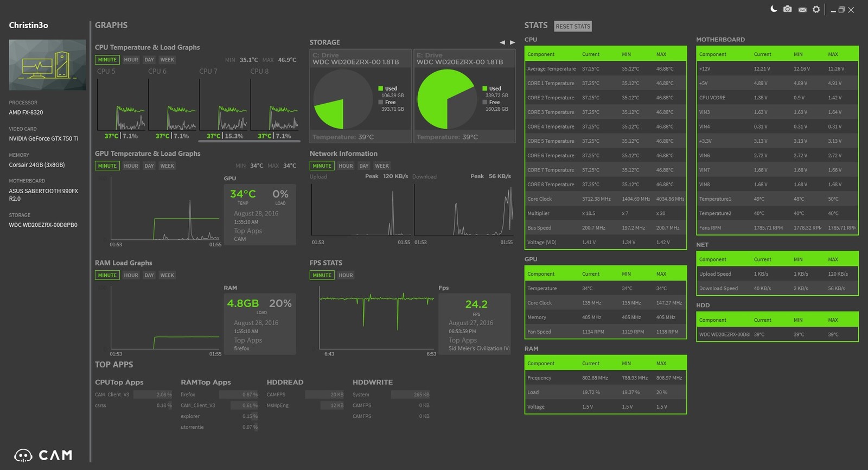
Task: Go to previous storage drive with left arrow
Action: [x=502, y=42]
